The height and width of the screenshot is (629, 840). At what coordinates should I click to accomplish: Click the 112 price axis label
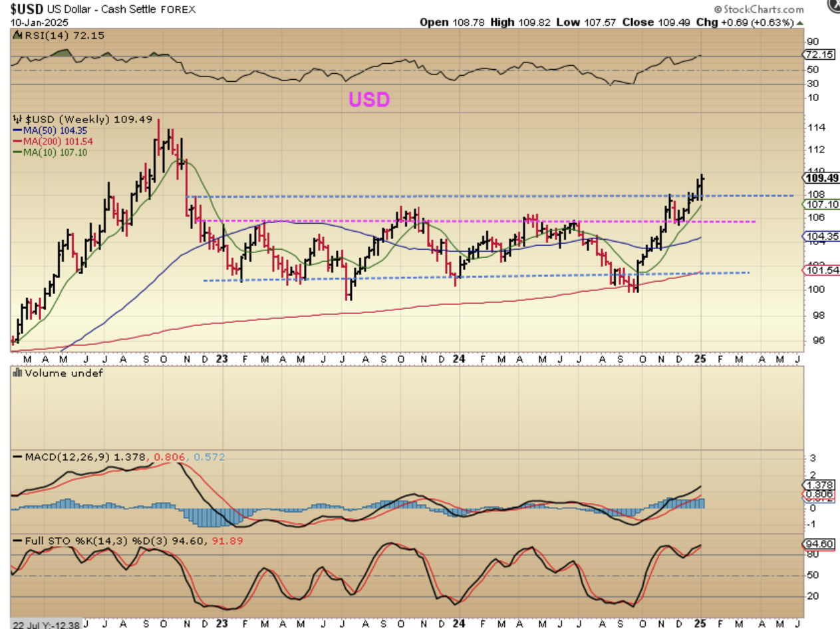click(x=816, y=149)
